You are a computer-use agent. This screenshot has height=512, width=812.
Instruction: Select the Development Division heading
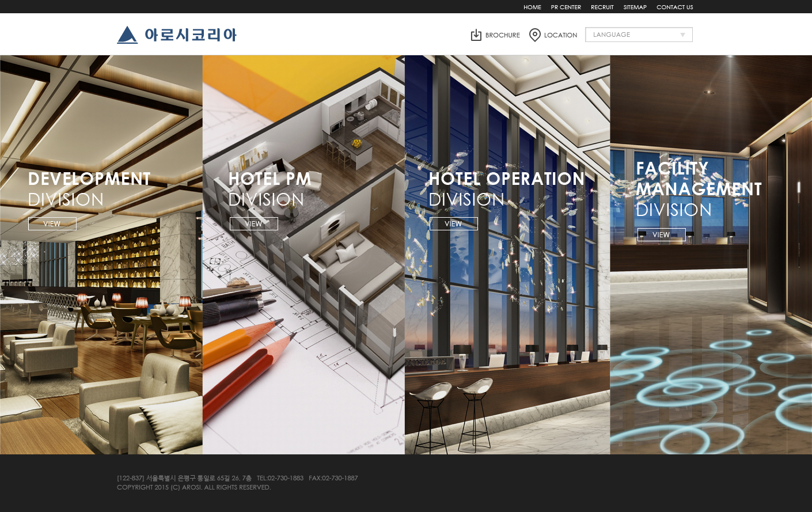coord(89,189)
